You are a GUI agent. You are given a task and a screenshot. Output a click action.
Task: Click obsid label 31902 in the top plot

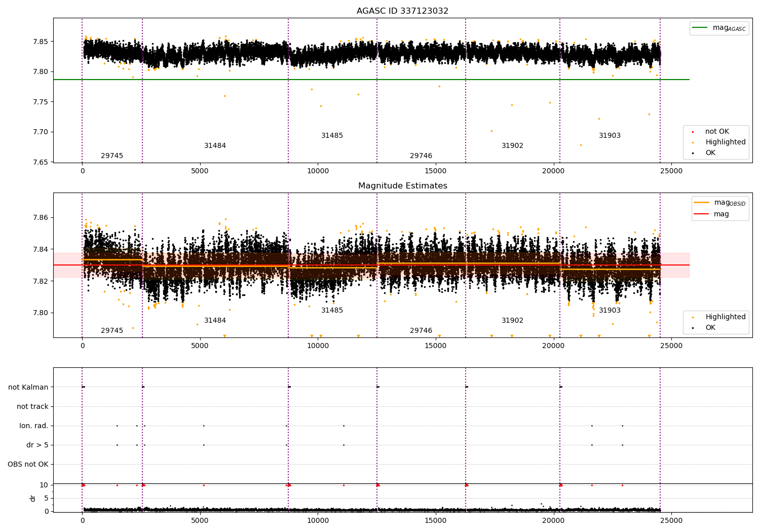click(512, 146)
